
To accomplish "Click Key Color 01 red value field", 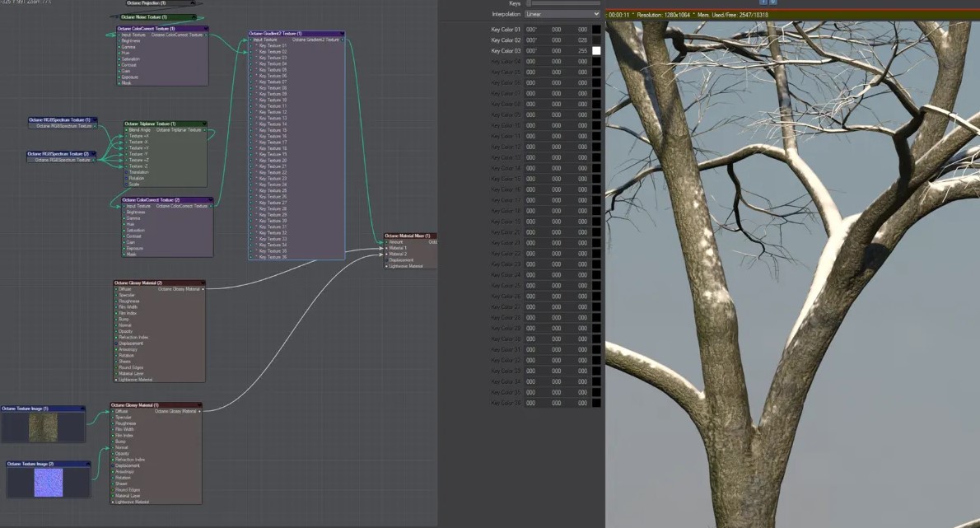I will [531, 30].
